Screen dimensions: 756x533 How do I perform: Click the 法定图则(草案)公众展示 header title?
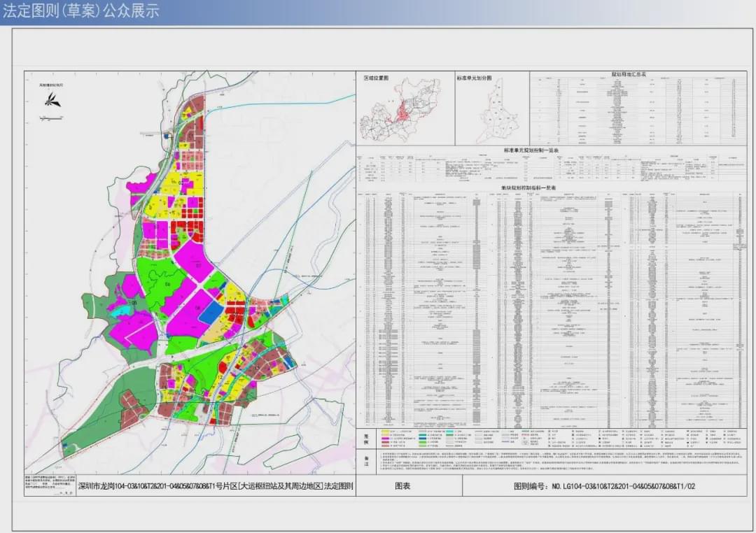(x=80, y=11)
